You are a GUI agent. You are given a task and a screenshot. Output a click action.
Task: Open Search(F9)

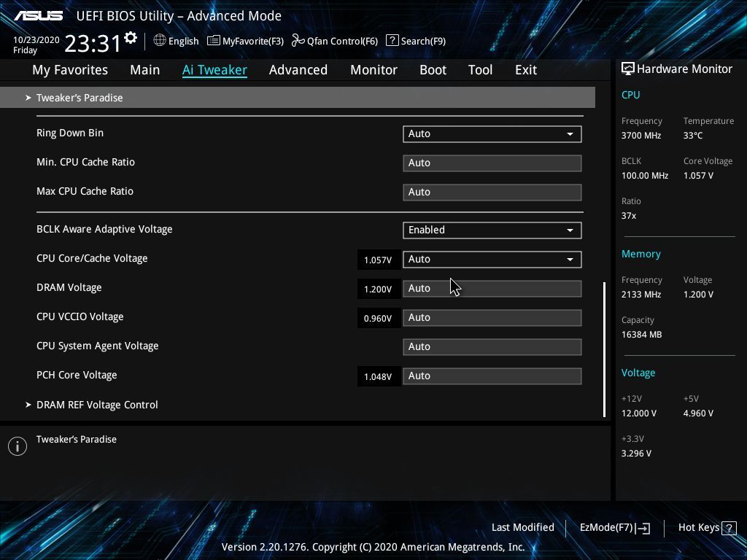pyautogui.click(x=423, y=41)
